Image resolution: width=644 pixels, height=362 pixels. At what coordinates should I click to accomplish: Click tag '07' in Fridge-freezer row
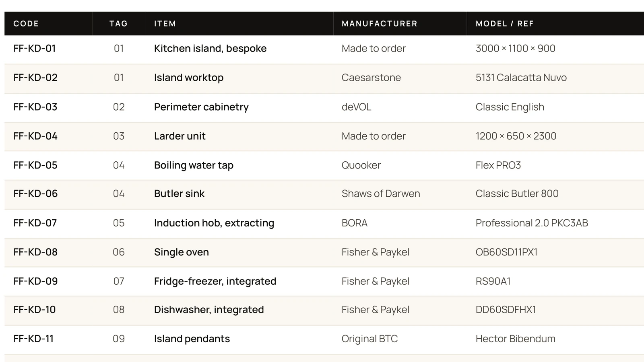[x=119, y=281]
